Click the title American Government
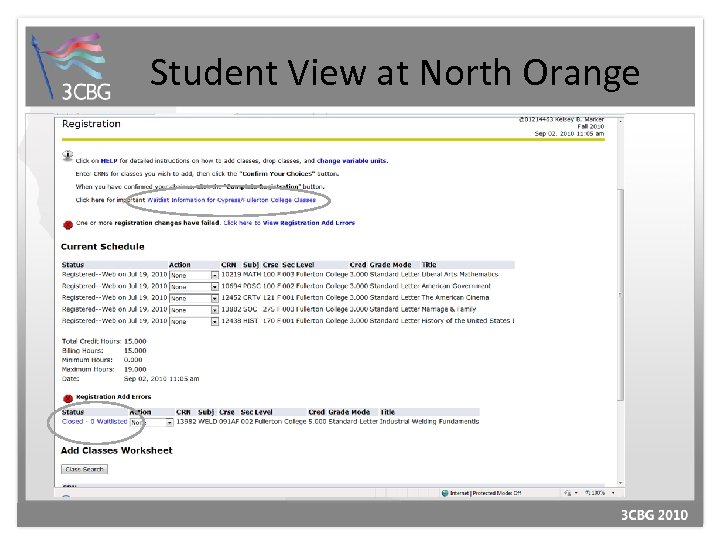Screen dimensions: 720x540 click(x=456, y=286)
